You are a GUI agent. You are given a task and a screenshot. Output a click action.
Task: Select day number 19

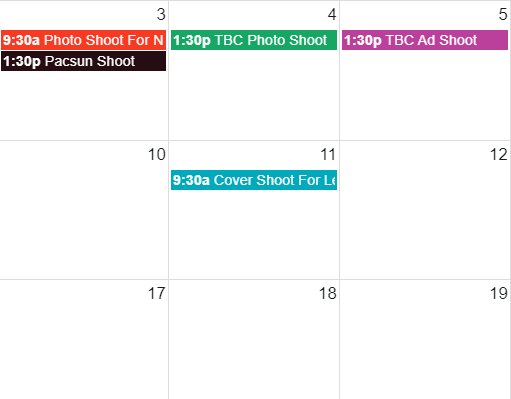click(499, 294)
